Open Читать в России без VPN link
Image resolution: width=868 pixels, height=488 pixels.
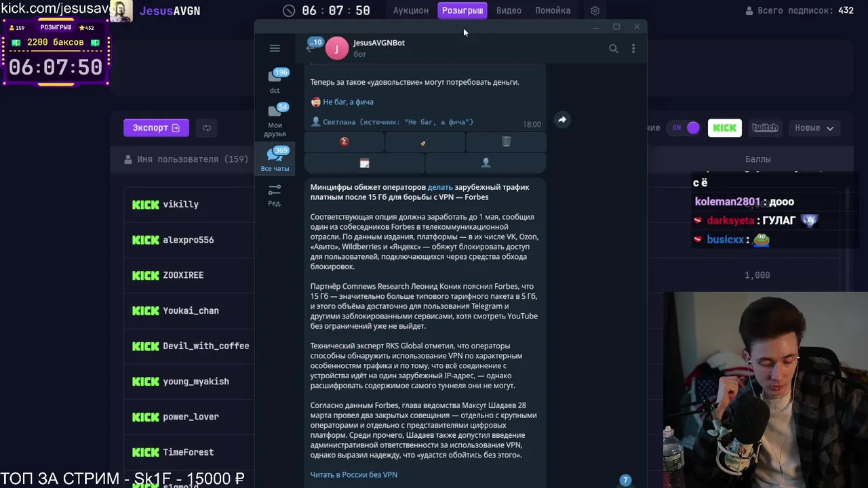[x=354, y=474]
